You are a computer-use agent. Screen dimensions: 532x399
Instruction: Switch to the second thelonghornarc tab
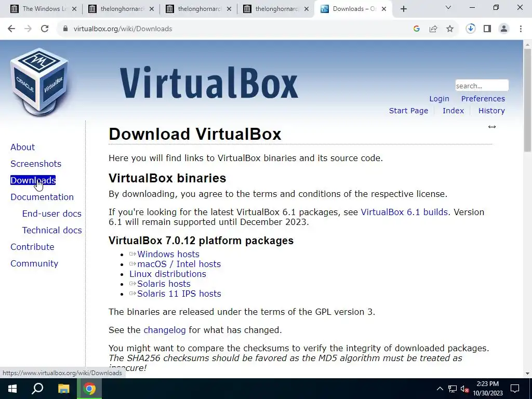pos(121,9)
